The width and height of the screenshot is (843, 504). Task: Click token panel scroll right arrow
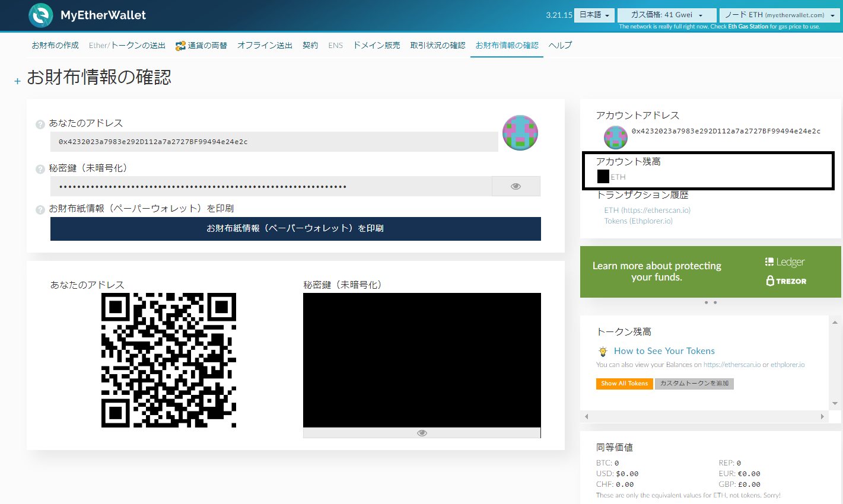(x=822, y=416)
